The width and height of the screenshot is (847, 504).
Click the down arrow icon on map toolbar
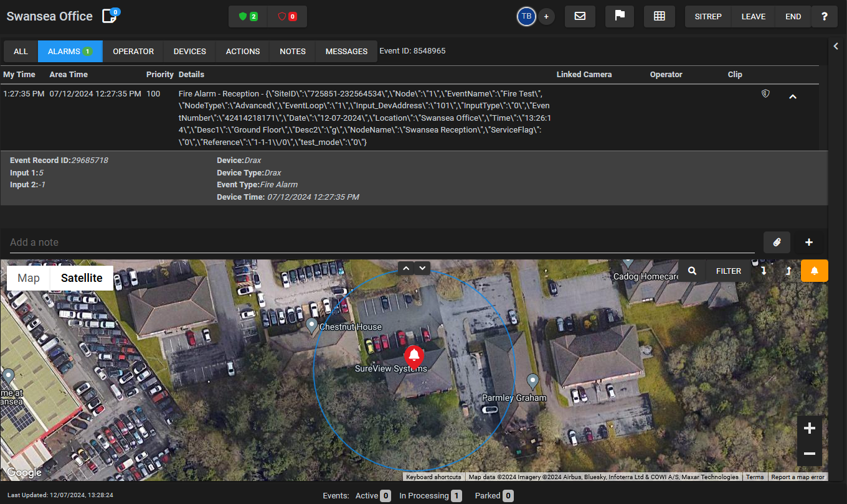[764, 271]
